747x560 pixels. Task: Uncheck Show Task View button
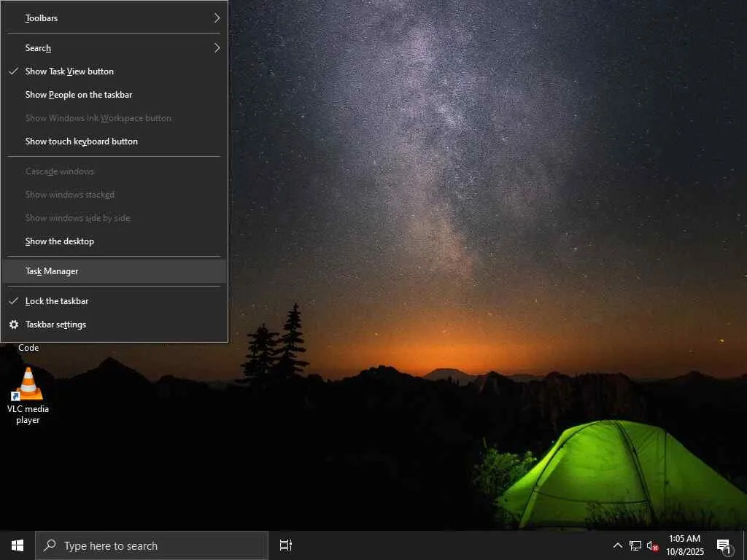115,71
